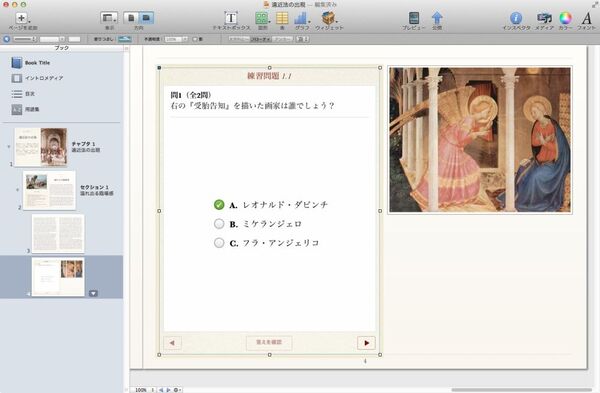
Task: Enter full screen with corner arrows
Action: point(594,5)
